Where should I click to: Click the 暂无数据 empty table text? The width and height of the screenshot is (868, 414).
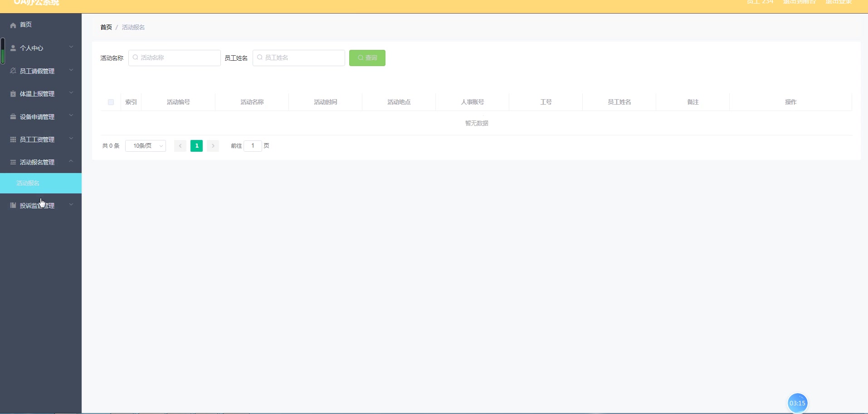477,123
